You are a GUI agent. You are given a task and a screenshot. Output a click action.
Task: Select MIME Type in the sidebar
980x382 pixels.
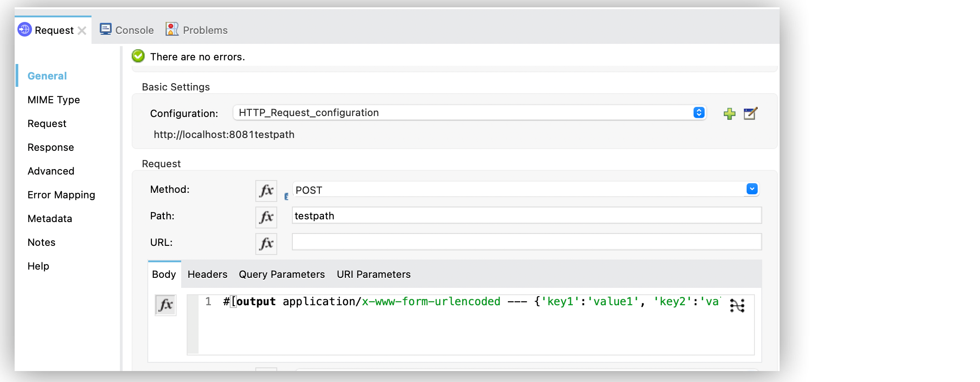tap(54, 100)
